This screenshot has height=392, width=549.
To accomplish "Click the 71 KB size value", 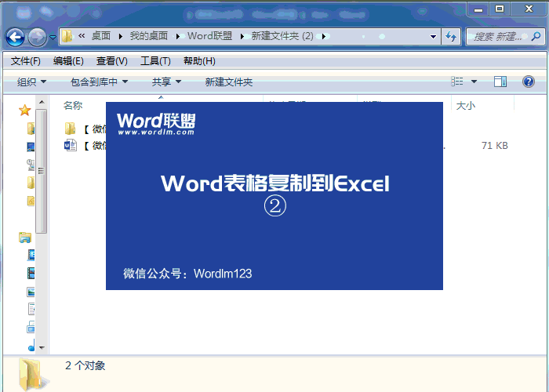I will pos(494,145).
